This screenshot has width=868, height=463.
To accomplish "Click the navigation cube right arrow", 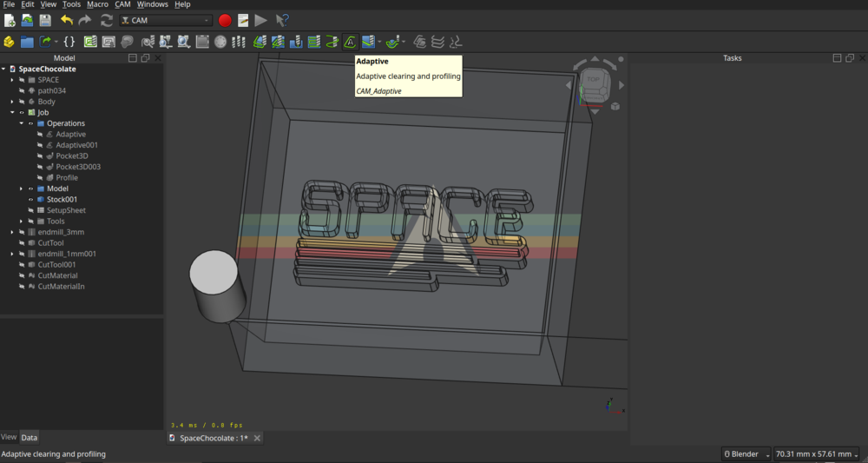I will point(621,85).
